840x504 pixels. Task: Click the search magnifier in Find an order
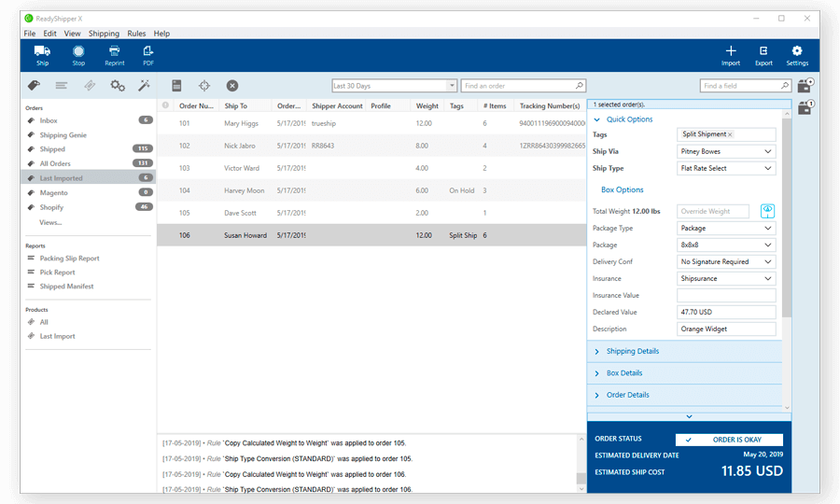pos(579,86)
